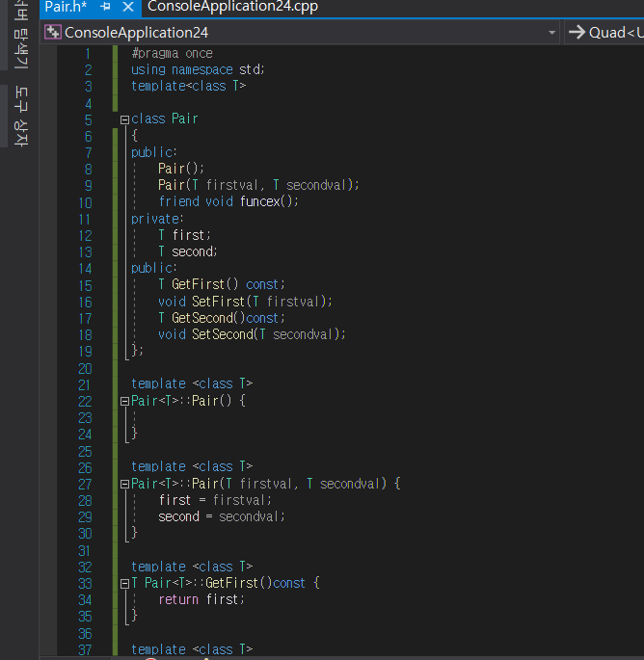Click line number 28 in the gutter
The width and height of the screenshot is (644, 660).
point(85,501)
